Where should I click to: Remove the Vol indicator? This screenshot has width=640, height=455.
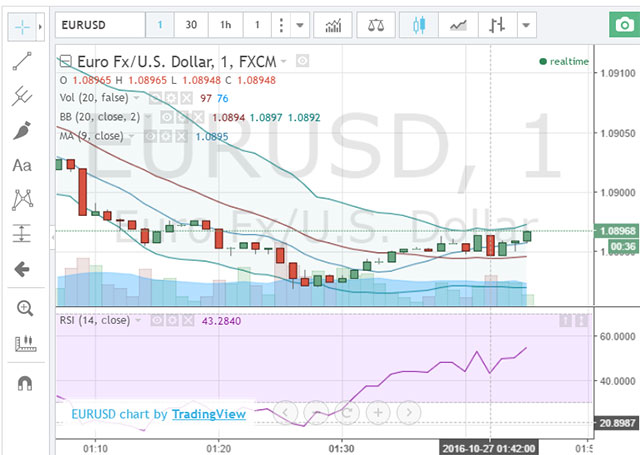point(187,98)
